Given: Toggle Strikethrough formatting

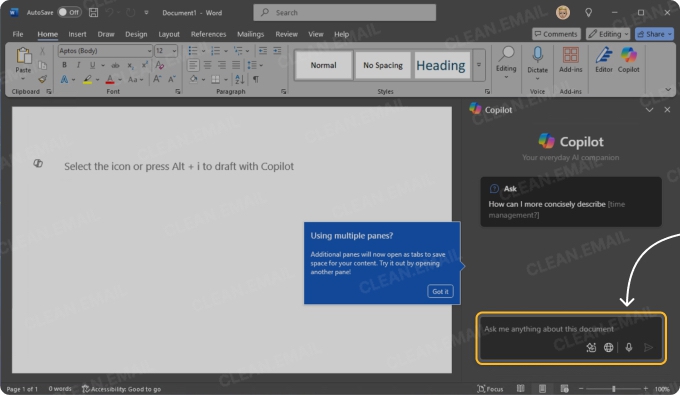Looking at the screenshot, I should pos(115,65).
